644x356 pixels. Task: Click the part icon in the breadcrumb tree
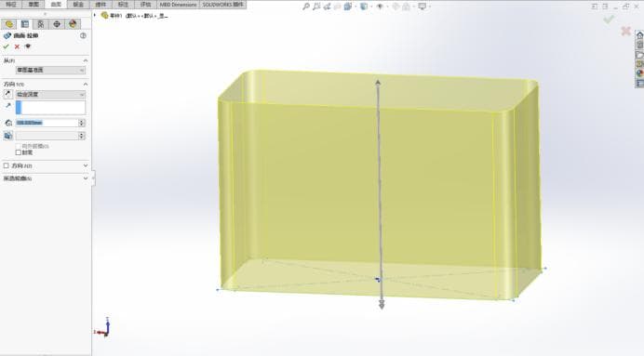pyautogui.click(x=105, y=15)
